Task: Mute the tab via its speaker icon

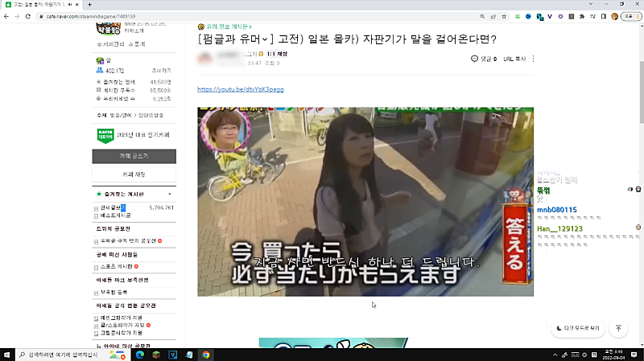Action: click(x=70, y=5)
